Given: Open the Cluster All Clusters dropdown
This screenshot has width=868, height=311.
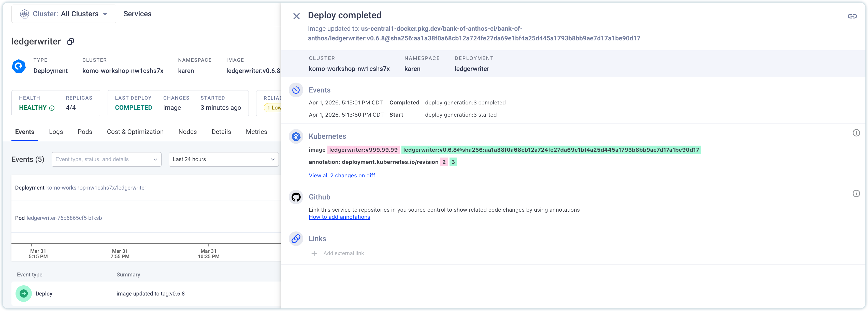Looking at the screenshot, I should click(x=64, y=14).
